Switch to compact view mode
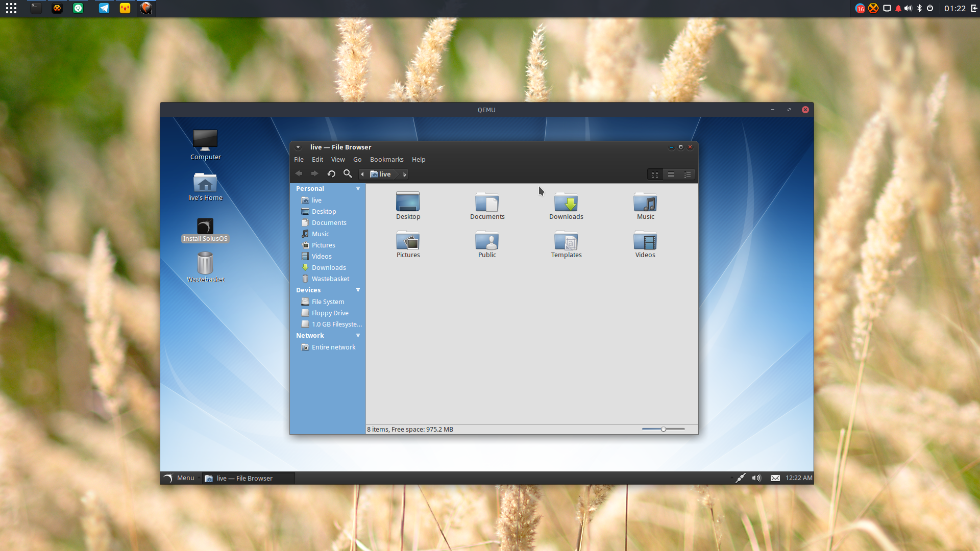 pos(688,174)
